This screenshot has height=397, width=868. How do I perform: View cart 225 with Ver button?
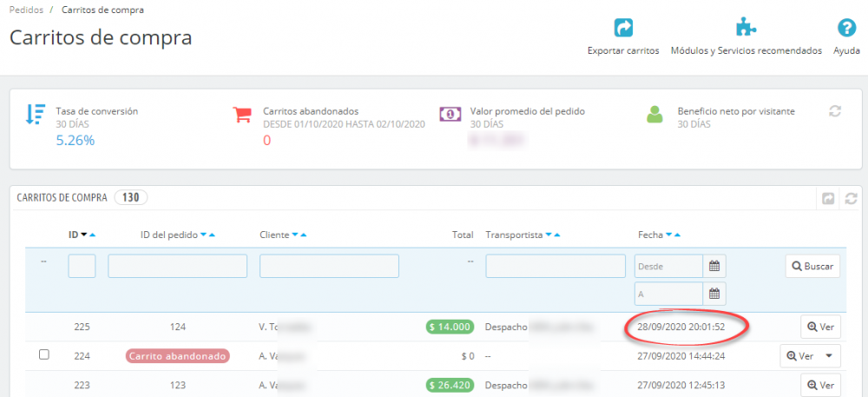point(820,327)
